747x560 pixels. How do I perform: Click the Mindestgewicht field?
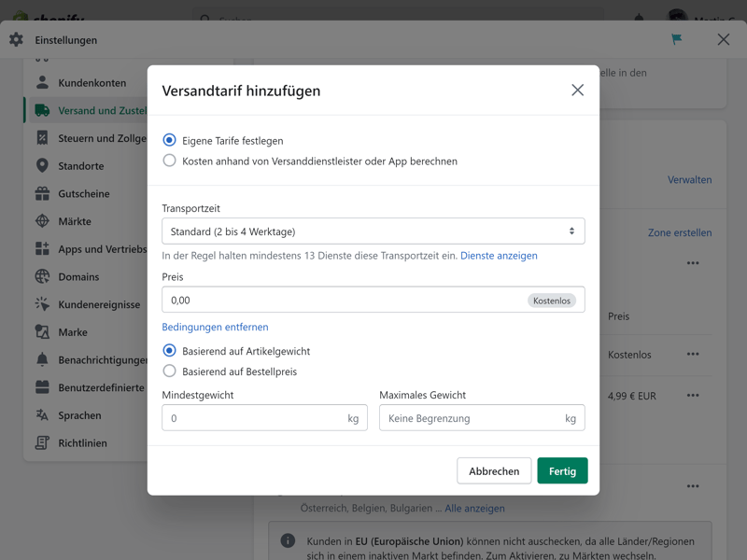point(264,418)
